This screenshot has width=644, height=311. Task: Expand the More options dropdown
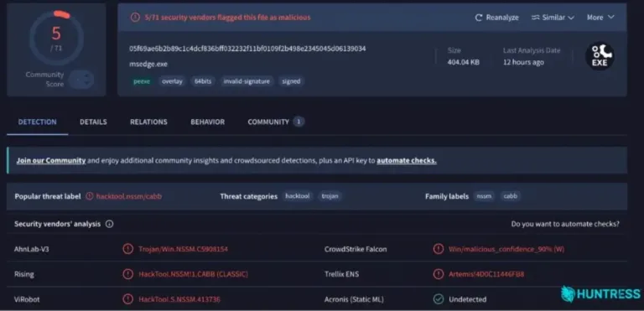click(x=600, y=18)
